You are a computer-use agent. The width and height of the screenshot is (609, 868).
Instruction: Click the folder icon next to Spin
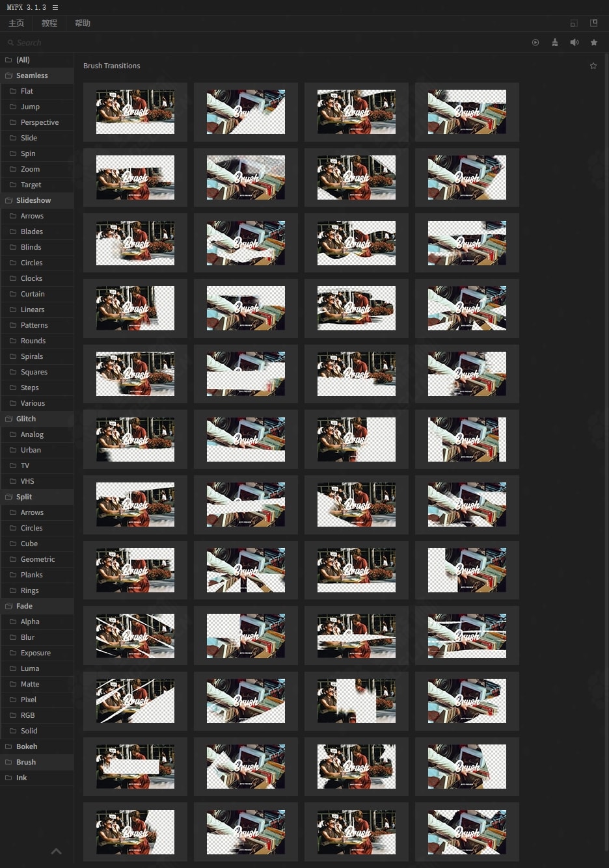[13, 153]
